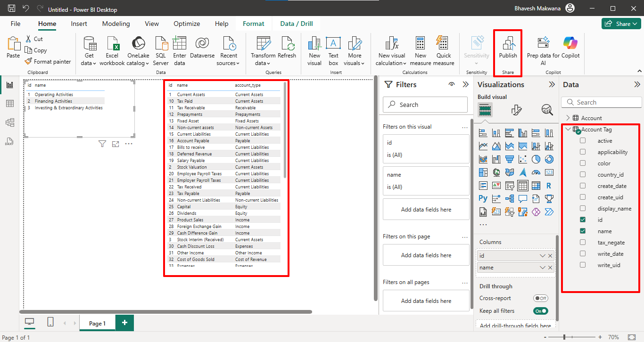644x342 pixels.
Task: Switch to the Insert tab
Action: (79, 24)
